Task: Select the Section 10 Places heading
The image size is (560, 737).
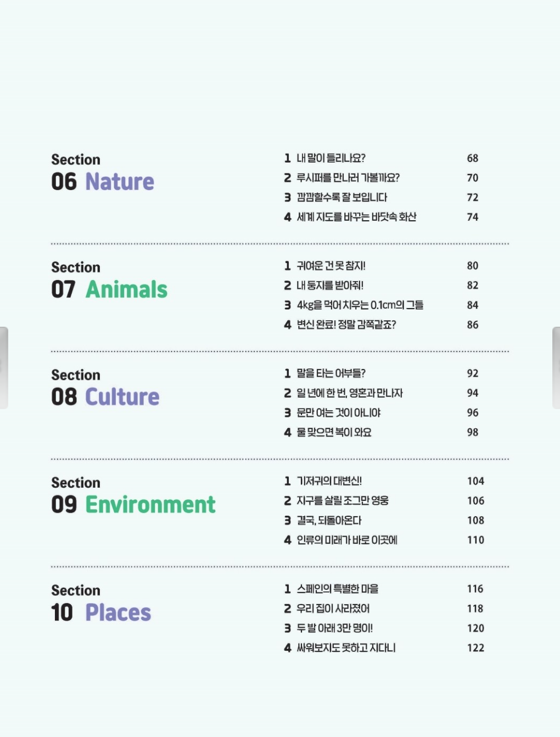Action: (101, 604)
